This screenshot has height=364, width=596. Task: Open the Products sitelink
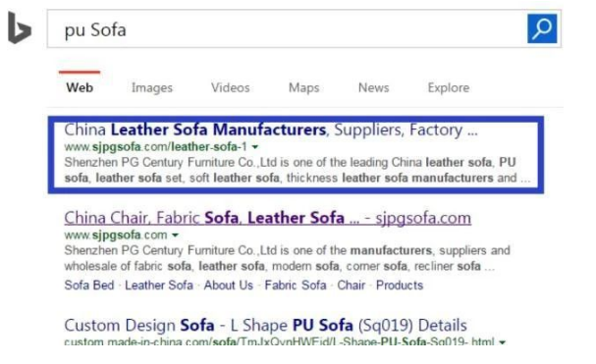(x=400, y=285)
